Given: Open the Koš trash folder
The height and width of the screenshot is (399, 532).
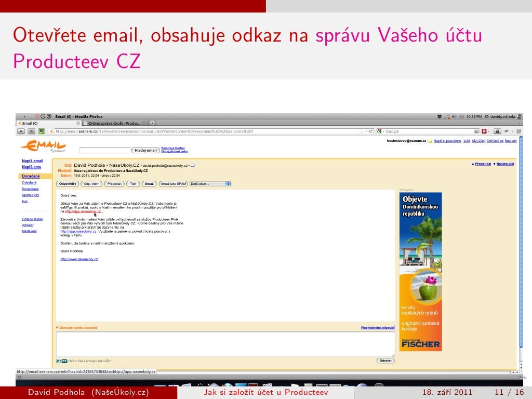Looking at the screenshot, I should 25,202.
